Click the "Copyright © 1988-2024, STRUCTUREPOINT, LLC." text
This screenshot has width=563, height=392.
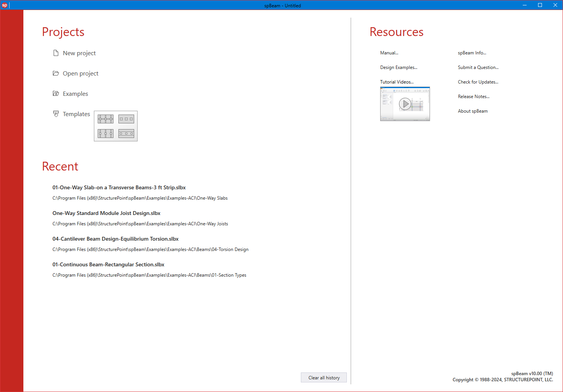[x=503, y=380]
